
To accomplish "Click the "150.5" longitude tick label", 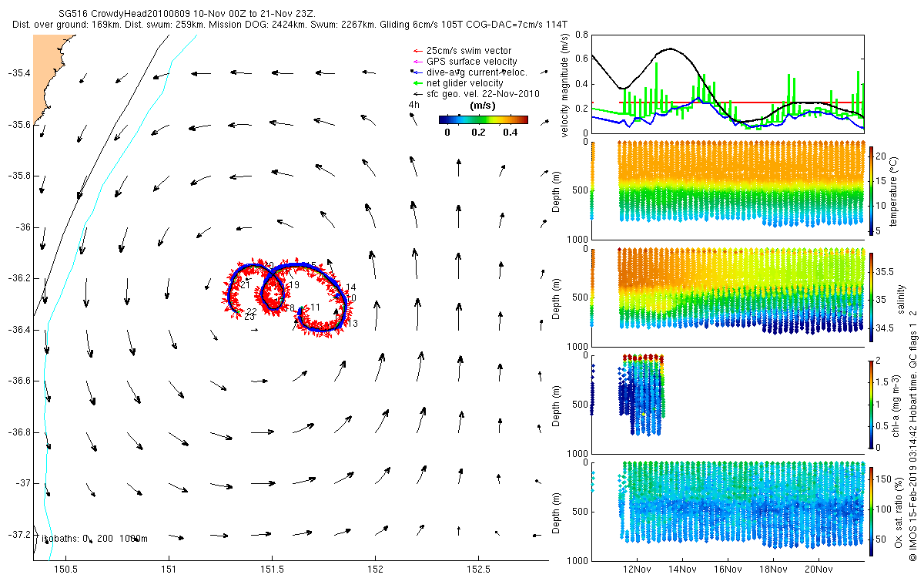I will [x=66, y=570].
